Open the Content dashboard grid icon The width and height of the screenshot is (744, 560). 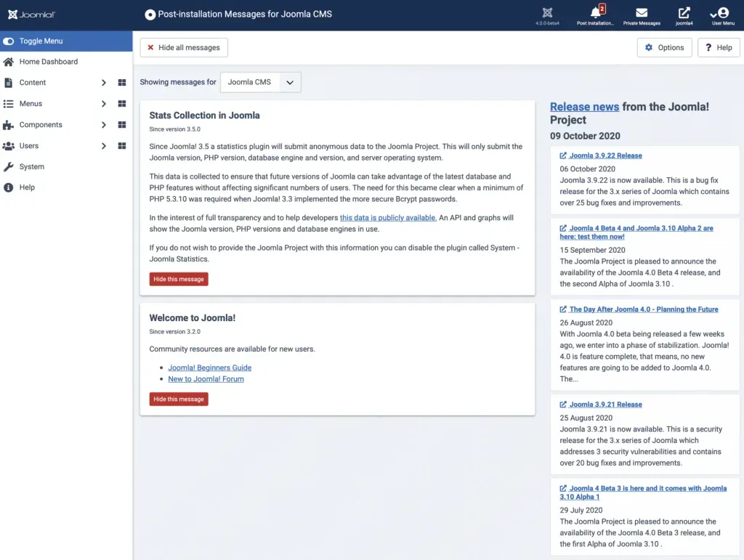coord(121,82)
